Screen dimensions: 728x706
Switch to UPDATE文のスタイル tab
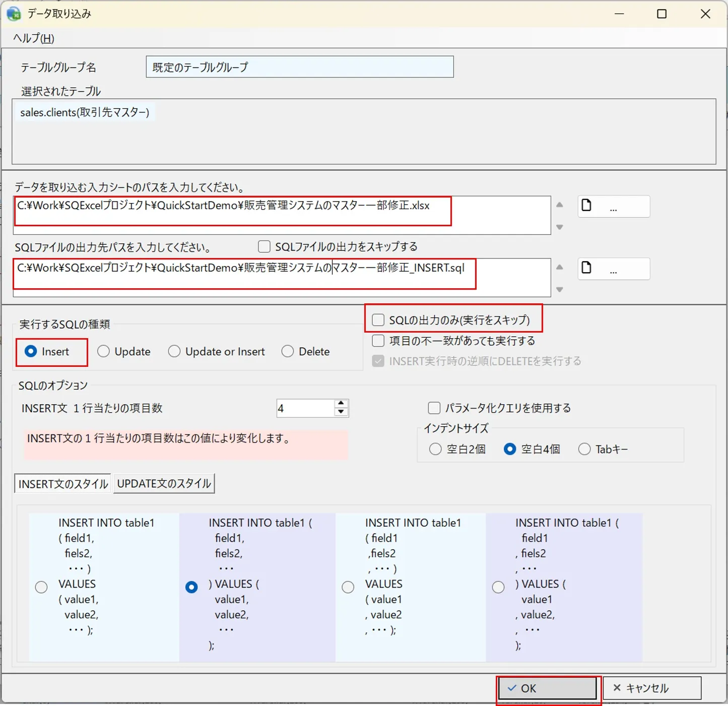tap(164, 483)
